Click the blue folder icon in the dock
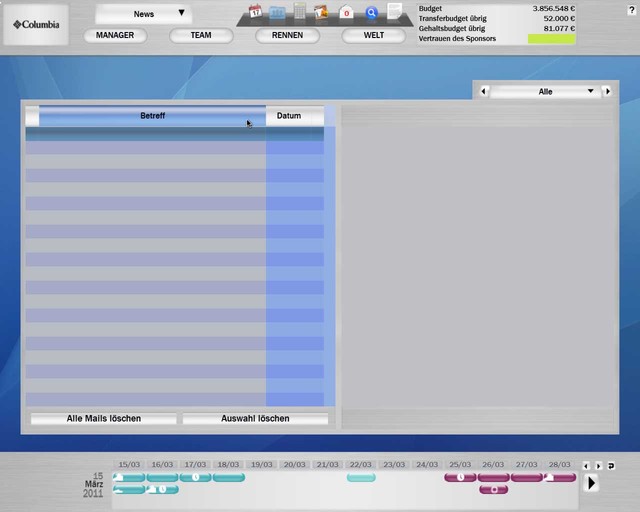This screenshot has width=640, height=512. [277, 13]
